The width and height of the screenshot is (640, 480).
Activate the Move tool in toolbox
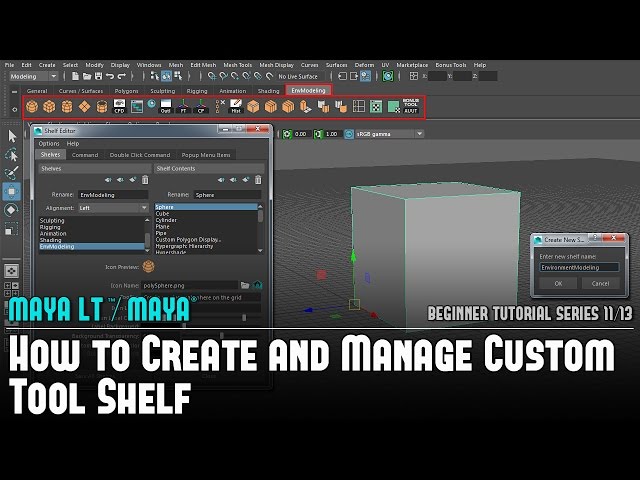tap(11, 191)
